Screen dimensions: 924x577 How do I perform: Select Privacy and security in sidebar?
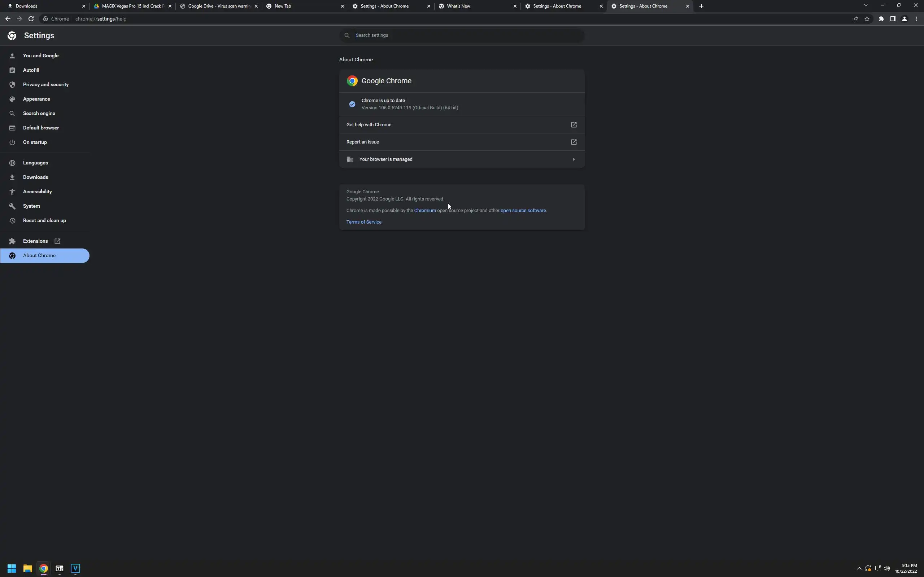pyautogui.click(x=45, y=84)
